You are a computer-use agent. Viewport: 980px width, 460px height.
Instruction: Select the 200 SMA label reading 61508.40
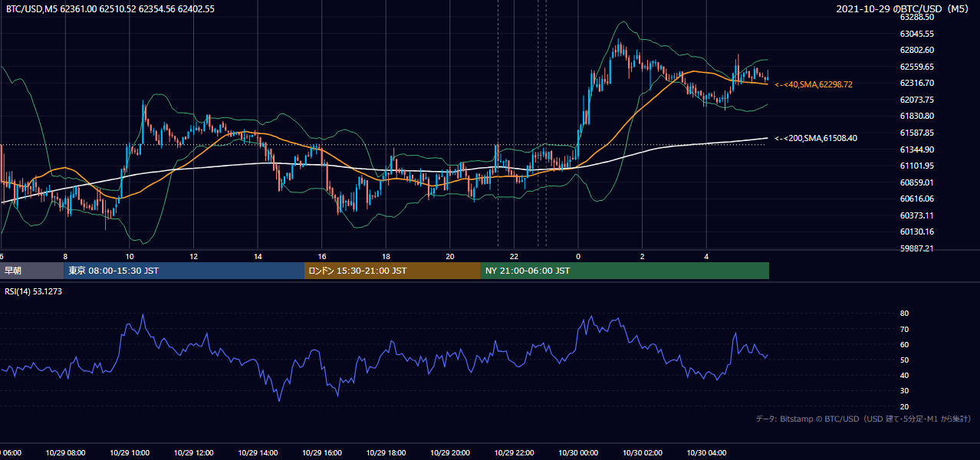[816, 138]
